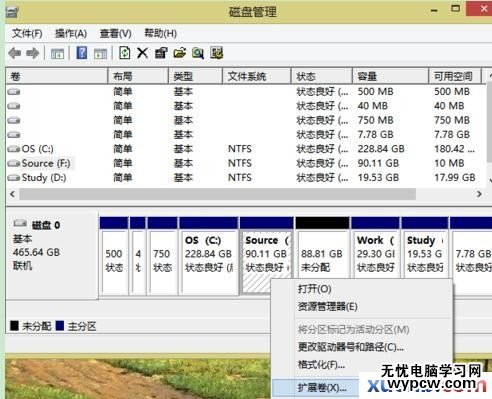Open the 查看(V) menu
492x399 pixels.
click(115, 33)
